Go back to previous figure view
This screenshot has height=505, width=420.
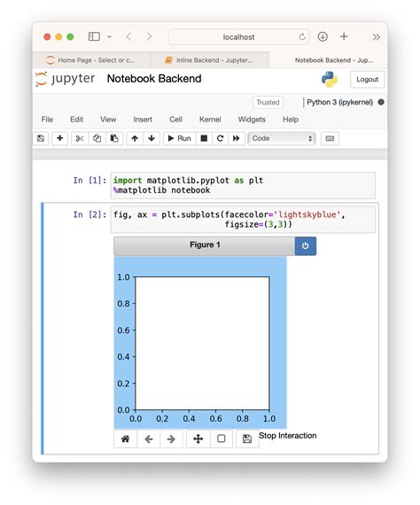[x=149, y=439]
